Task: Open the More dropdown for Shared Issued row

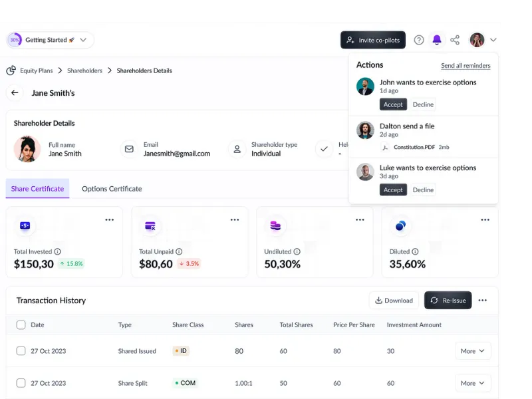Action: tap(473, 351)
